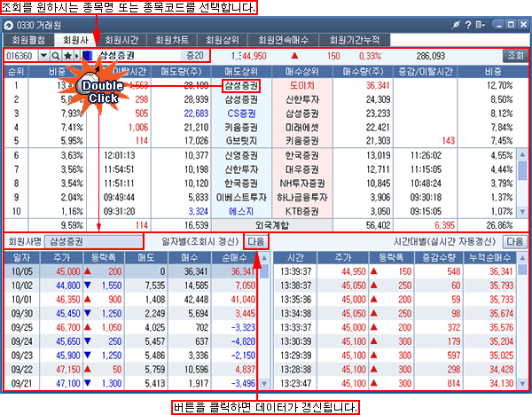Select 하나금융투자 in the 매수상위 column
532x415 pixels.
(302, 197)
